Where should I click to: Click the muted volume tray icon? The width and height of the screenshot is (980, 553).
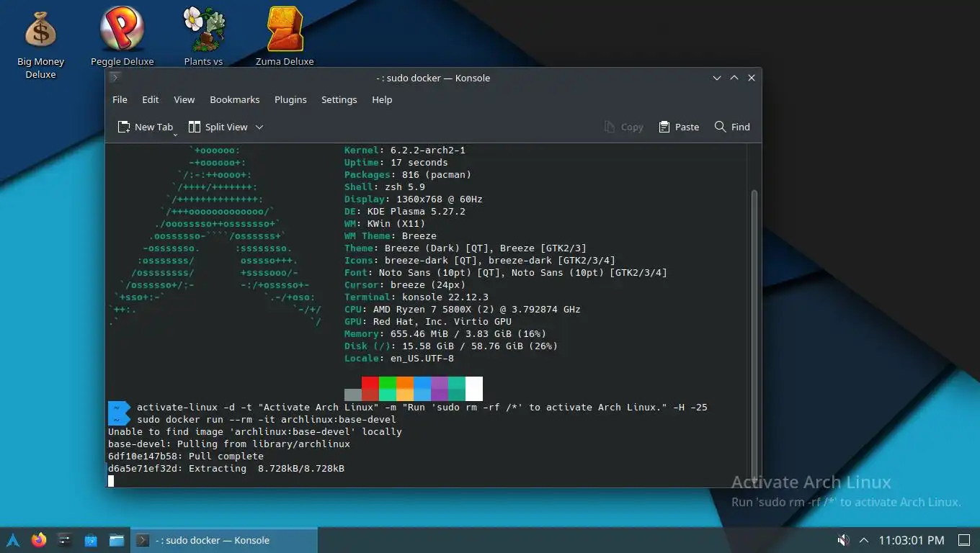tap(843, 540)
